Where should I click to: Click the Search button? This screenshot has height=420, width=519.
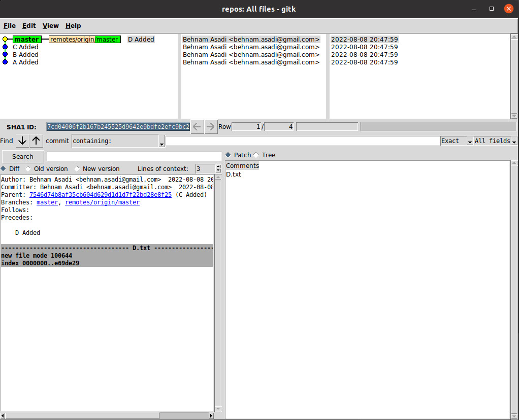[x=23, y=157]
